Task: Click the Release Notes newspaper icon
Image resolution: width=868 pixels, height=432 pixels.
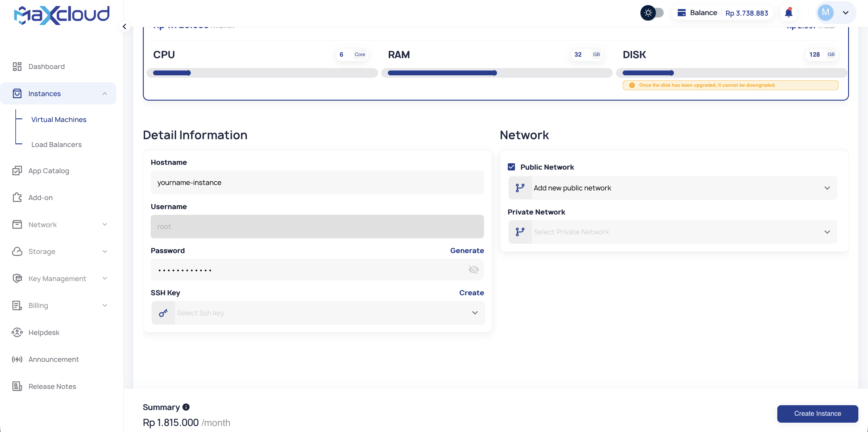Action: click(17, 386)
